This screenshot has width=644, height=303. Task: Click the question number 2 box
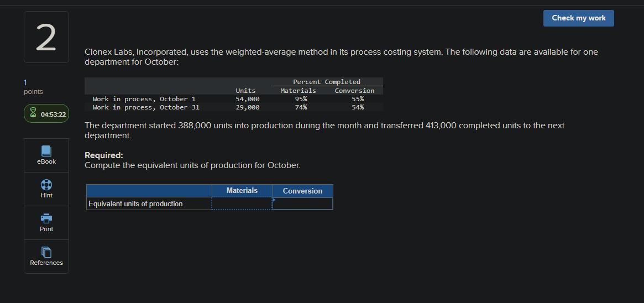tap(46, 37)
